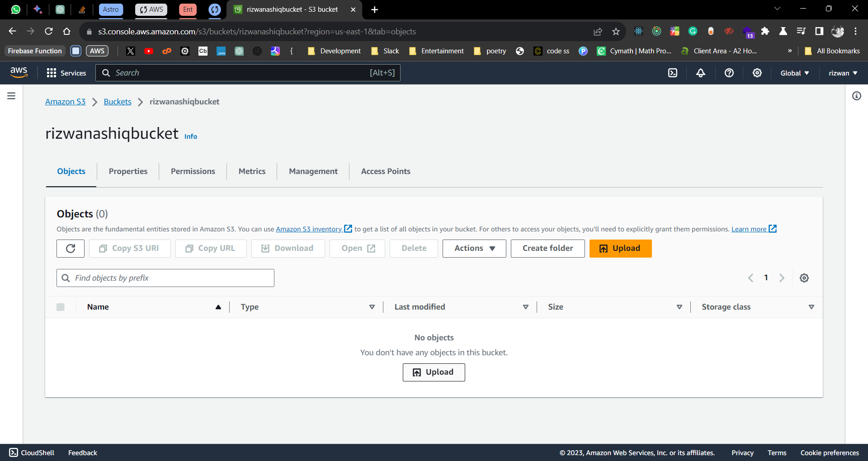Click the browser address bar URL
This screenshot has width=868, height=461.
(x=257, y=32)
